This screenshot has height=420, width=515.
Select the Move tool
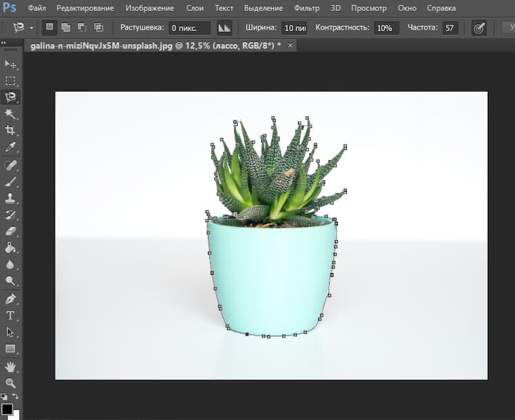click(x=10, y=64)
